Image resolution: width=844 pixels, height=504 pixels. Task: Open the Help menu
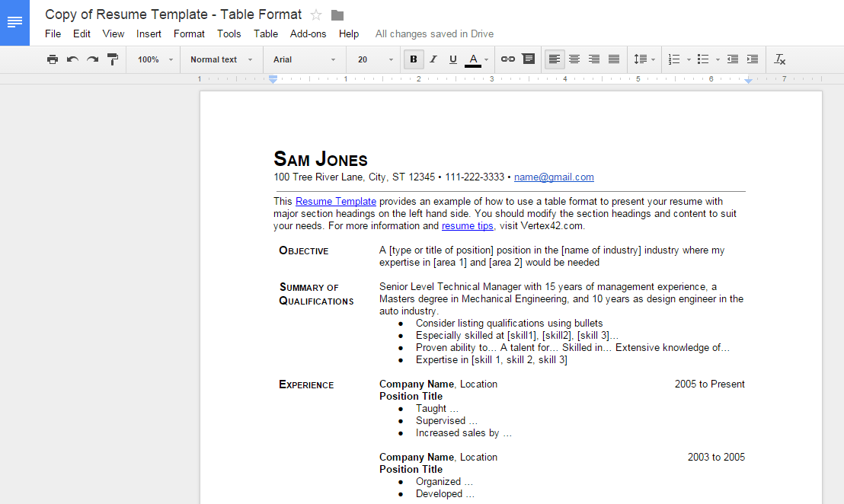coord(349,34)
